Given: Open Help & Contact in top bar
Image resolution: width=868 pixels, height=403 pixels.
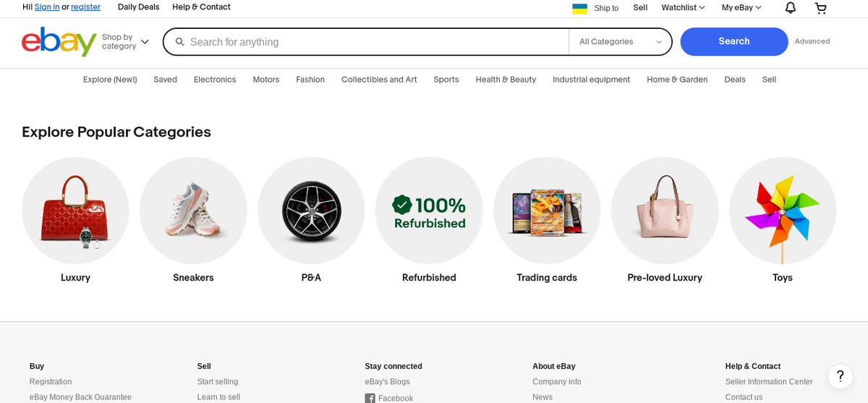Looking at the screenshot, I should pyautogui.click(x=201, y=7).
